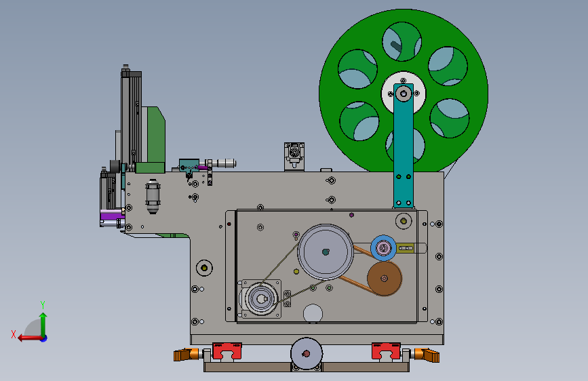Select the brown roller below blue roller

point(385,279)
